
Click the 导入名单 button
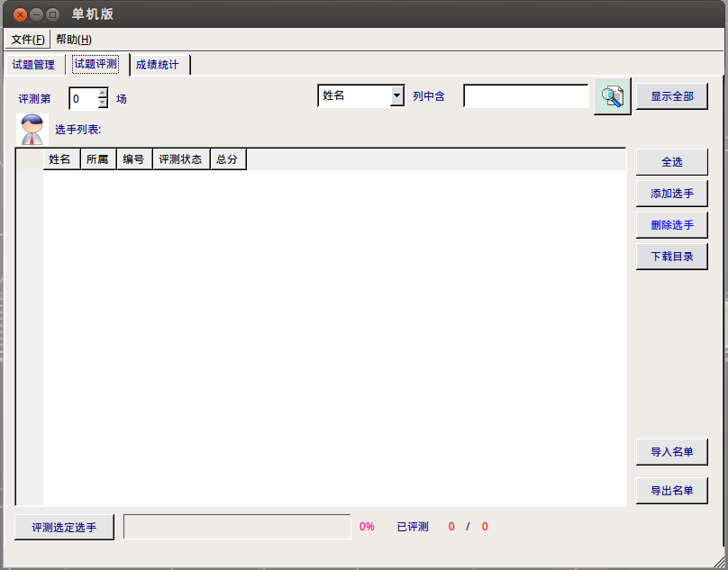click(x=672, y=452)
